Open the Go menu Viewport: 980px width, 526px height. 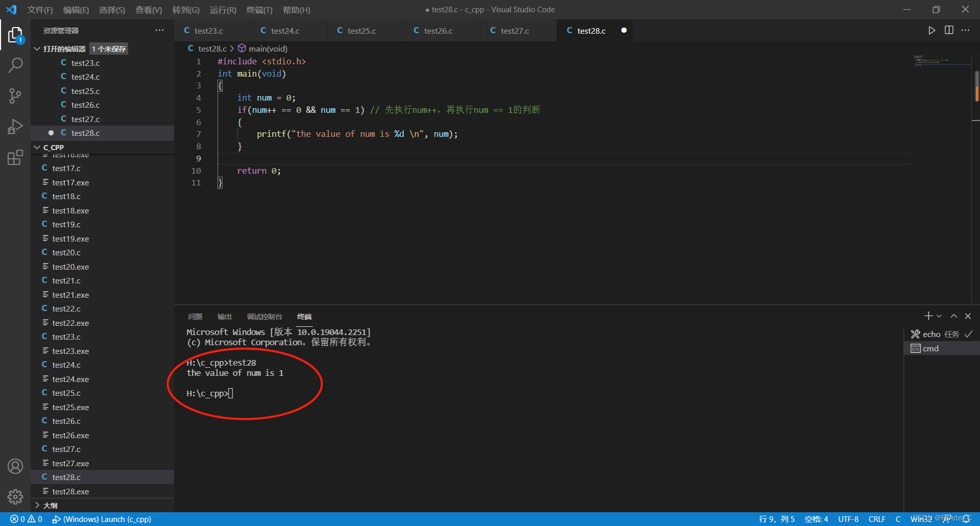click(x=186, y=10)
